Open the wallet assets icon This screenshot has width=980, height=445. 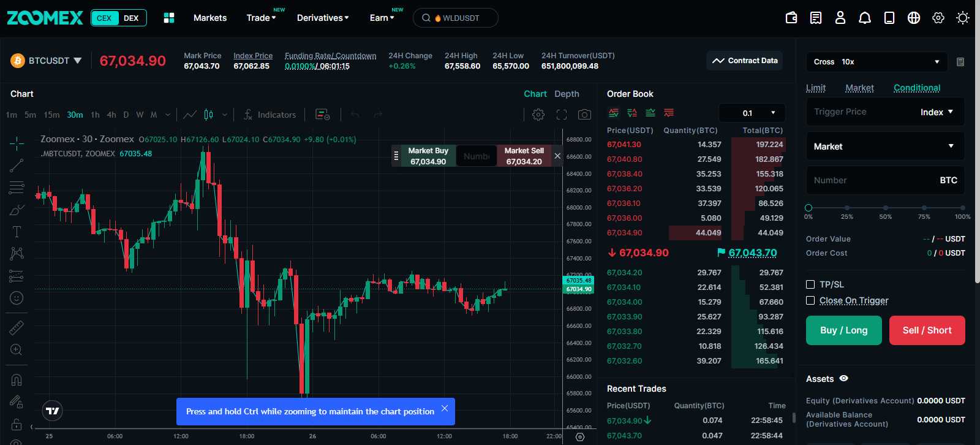point(791,18)
